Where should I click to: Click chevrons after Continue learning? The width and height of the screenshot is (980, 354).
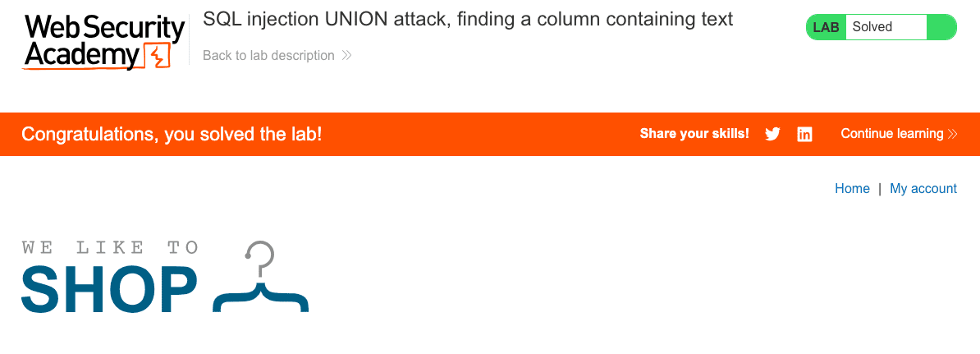(x=953, y=134)
